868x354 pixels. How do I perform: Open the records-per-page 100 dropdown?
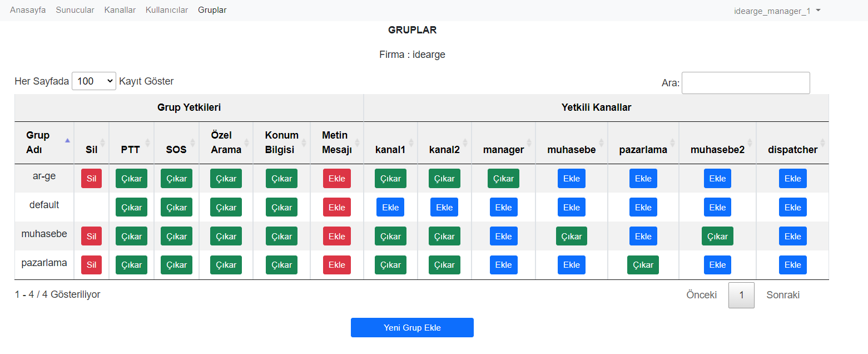point(94,81)
